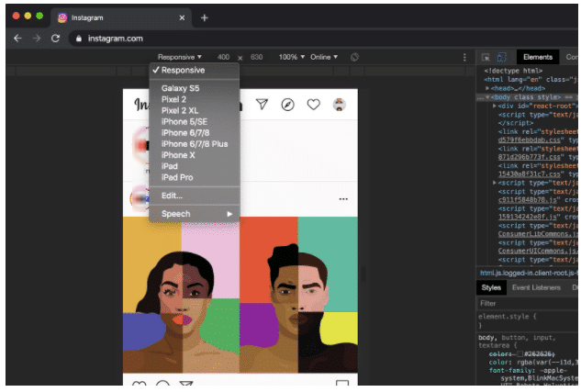Switch to the Styles tab

491,287
